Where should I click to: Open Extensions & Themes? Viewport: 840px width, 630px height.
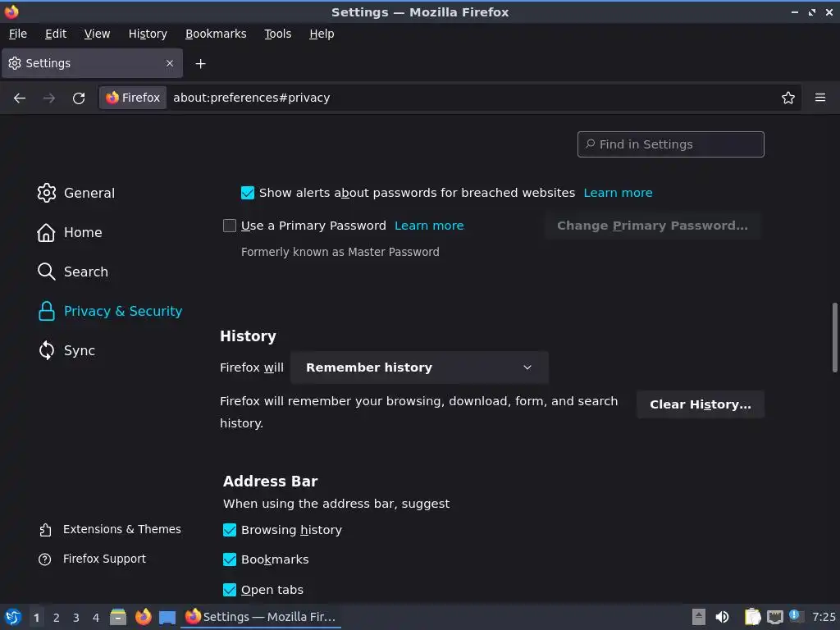click(x=110, y=529)
